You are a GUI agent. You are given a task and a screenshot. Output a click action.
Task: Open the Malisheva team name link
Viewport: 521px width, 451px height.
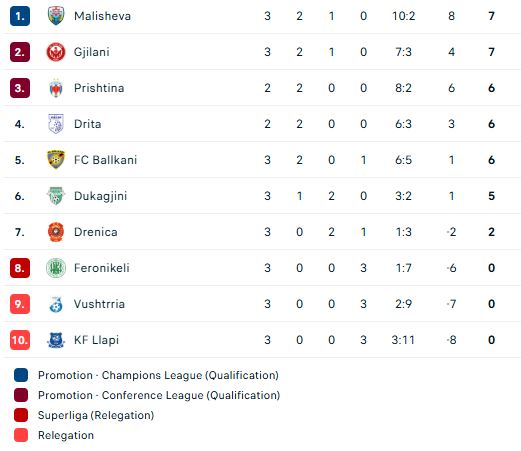102,16
